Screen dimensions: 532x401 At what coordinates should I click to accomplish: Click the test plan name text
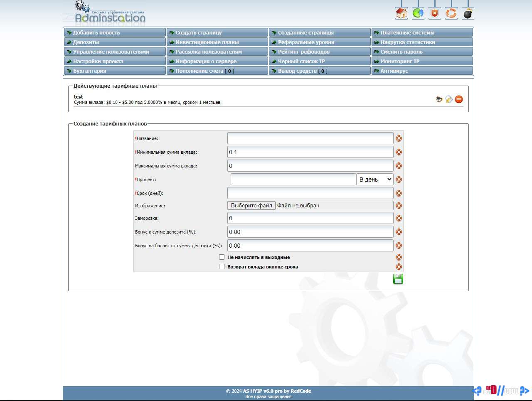(x=79, y=97)
